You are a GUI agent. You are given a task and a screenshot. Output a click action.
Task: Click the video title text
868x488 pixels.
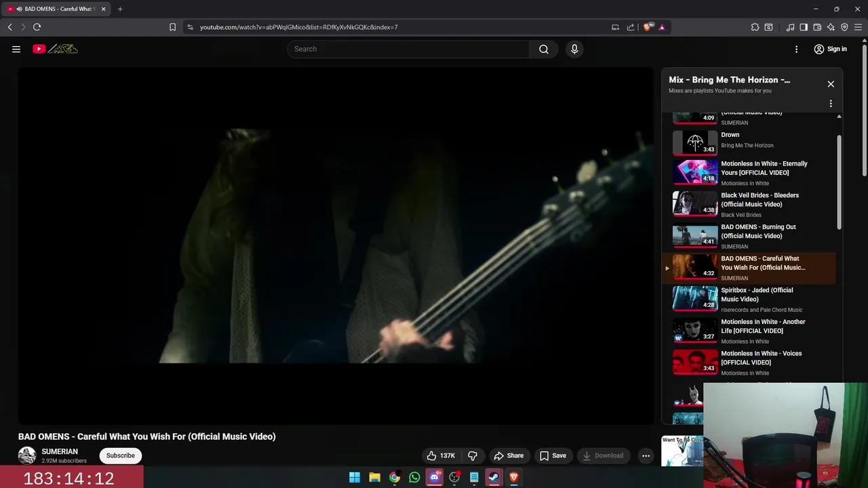point(147,436)
